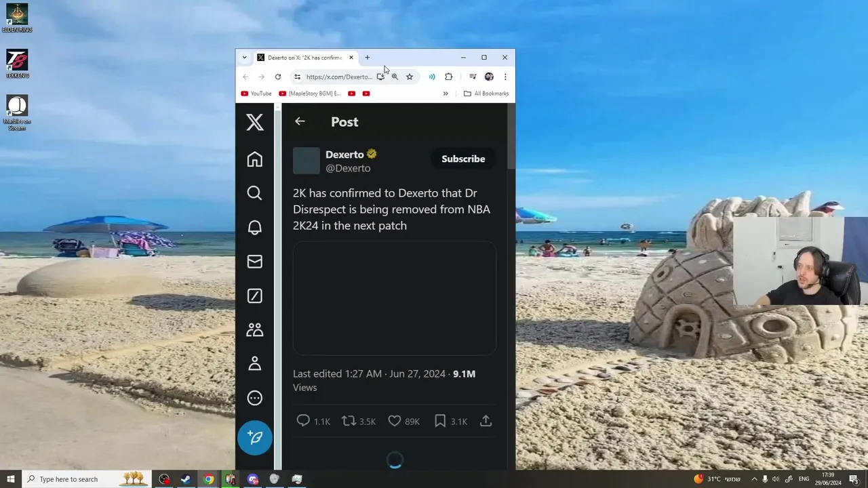
Task: Open the Explore search icon in sidebar
Action: [x=254, y=193]
